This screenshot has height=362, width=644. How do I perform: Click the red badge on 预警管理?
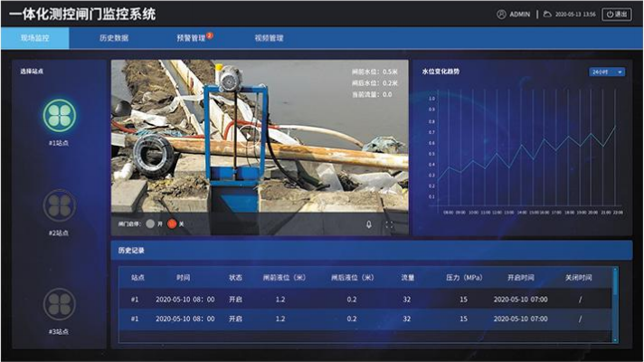(x=210, y=35)
